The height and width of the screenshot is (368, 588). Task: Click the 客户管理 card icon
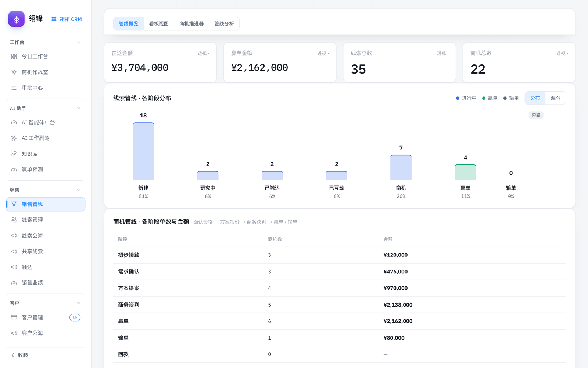(14, 317)
